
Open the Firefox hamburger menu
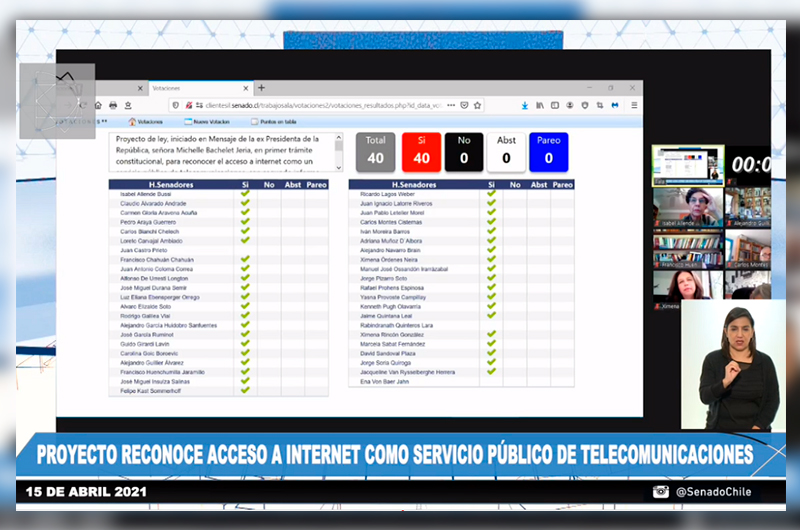pos(634,105)
